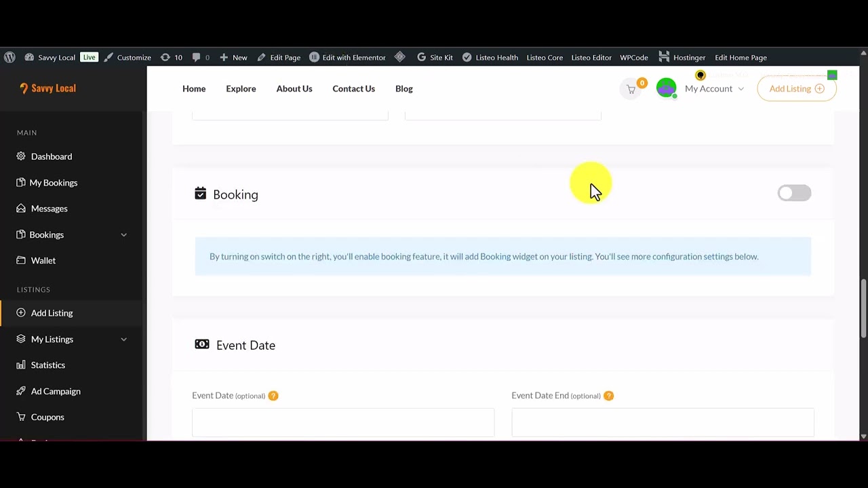Click the My Bookings sidebar icon
This screenshot has height=488, width=868.
pos(21,183)
